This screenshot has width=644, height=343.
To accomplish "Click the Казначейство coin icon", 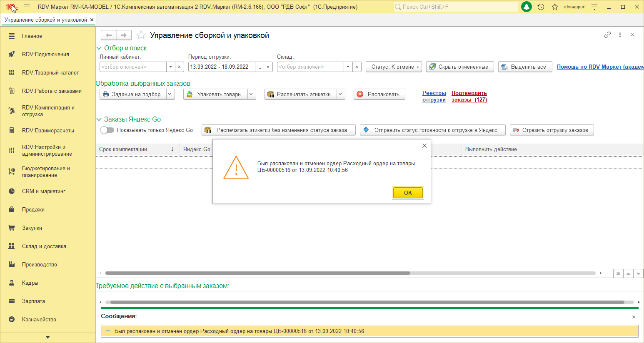I will [x=12, y=320].
